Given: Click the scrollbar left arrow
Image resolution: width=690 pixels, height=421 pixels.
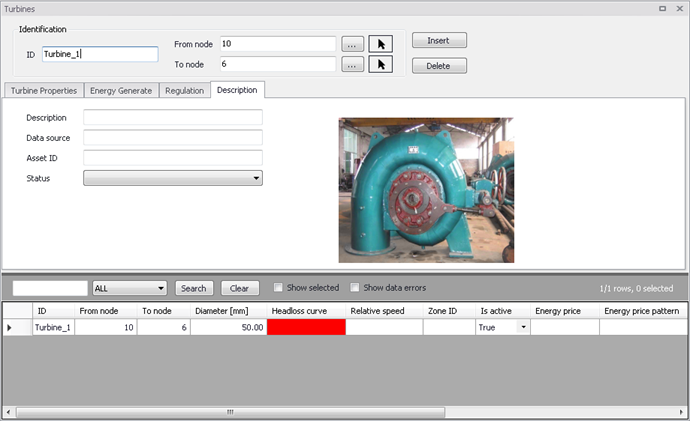Looking at the screenshot, I should click(x=8, y=412).
